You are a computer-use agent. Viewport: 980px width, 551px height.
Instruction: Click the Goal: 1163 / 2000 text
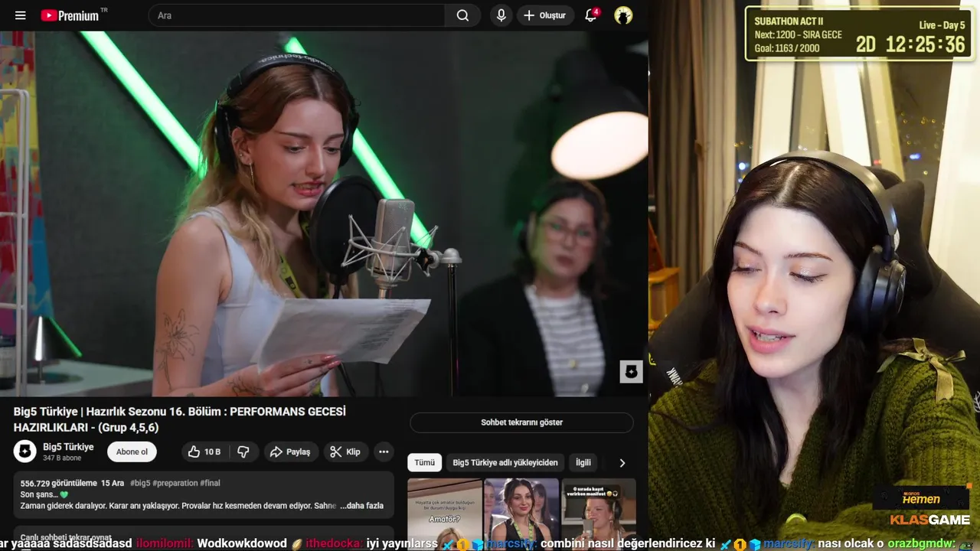787,48
